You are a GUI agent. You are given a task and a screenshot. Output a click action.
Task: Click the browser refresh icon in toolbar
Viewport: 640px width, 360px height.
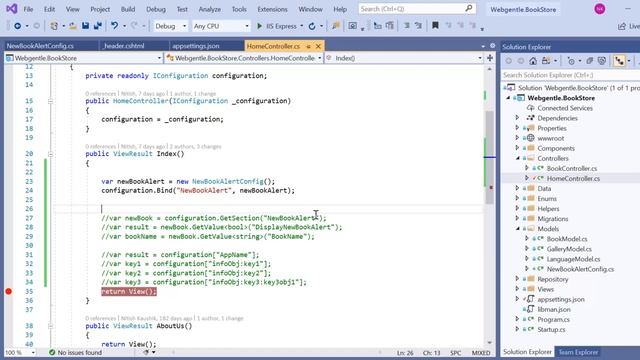(312, 26)
